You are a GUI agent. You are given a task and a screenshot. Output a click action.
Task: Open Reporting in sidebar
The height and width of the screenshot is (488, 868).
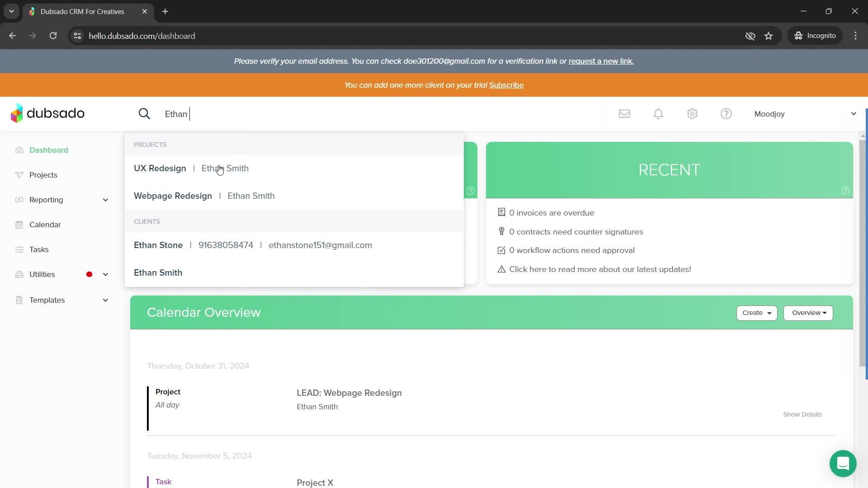click(46, 200)
